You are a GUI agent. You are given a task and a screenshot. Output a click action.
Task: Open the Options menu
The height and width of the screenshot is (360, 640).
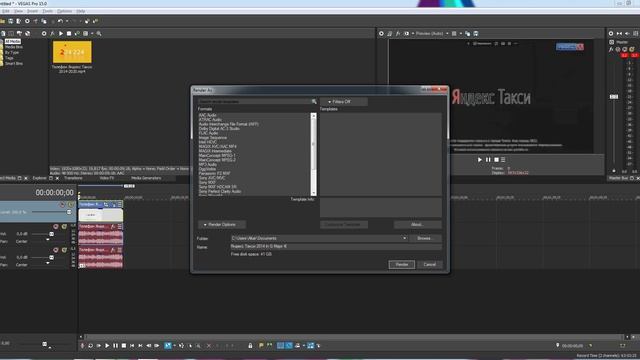pyautogui.click(x=64, y=11)
